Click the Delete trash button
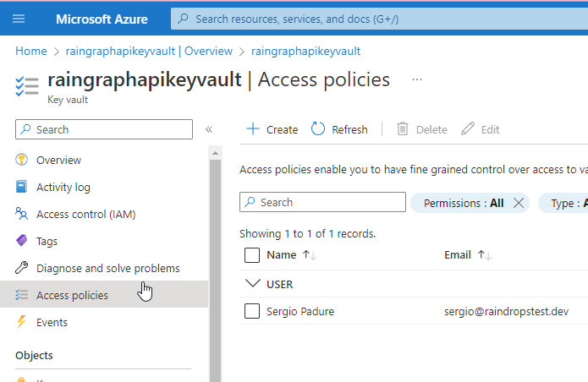Screen dimensions: 588x382 [x=422, y=129]
